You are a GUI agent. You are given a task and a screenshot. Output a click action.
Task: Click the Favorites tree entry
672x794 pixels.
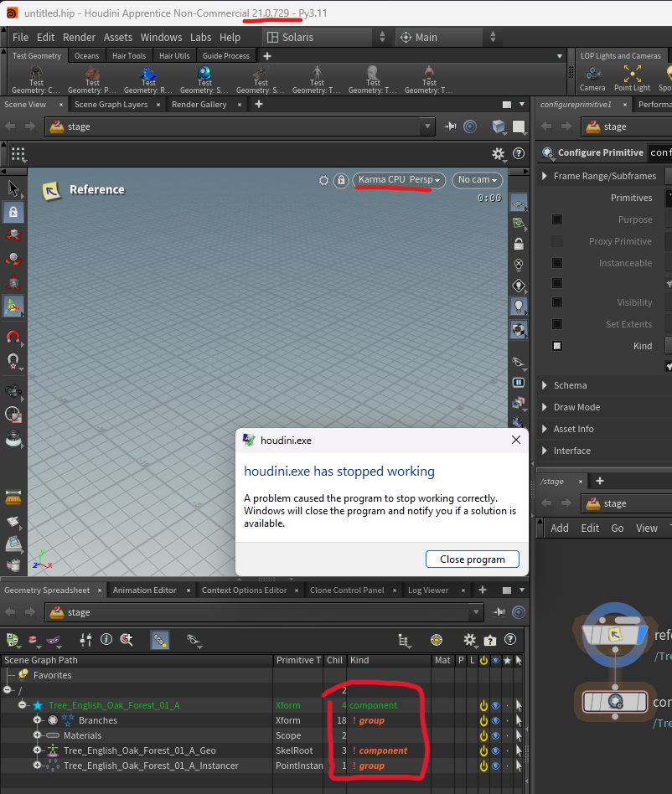click(x=52, y=675)
